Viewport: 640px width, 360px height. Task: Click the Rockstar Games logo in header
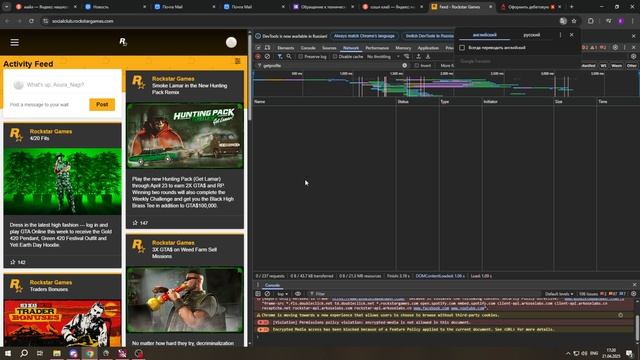pyautogui.click(x=123, y=42)
